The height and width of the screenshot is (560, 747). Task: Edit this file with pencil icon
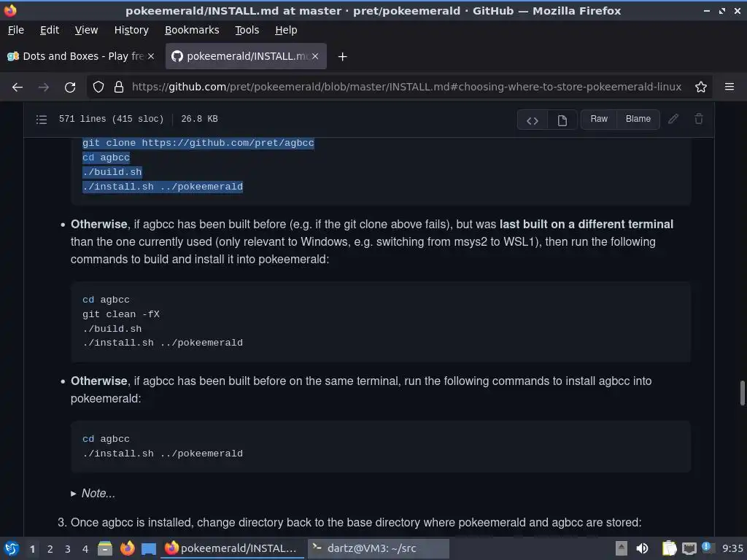coord(673,119)
